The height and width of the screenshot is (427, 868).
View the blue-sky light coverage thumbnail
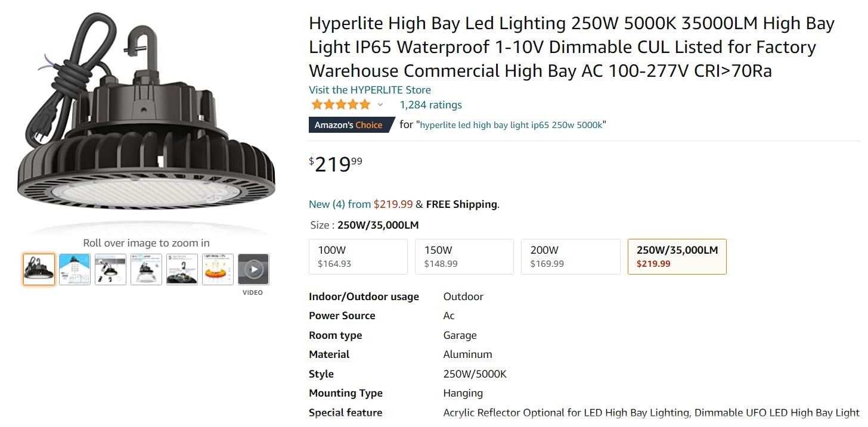tap(75, 269)
